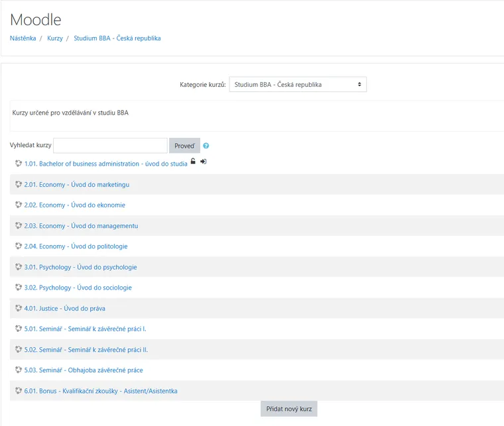This screenshot has height=426, width=504.
Task: Open course 6.01 Bonus - Kvalifikační zkoušky
Action: click(x=101, y=391)
